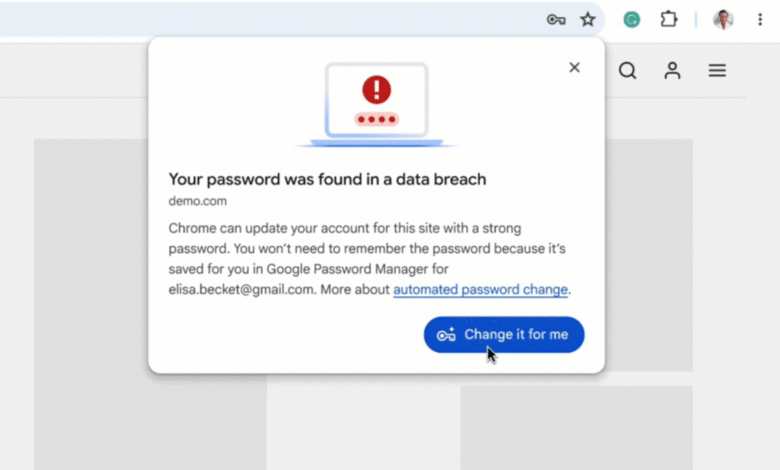Click the Chrome profile avatar
This screenshot has height=470, width=780.
pyautogui.click(x=723, y=19)
